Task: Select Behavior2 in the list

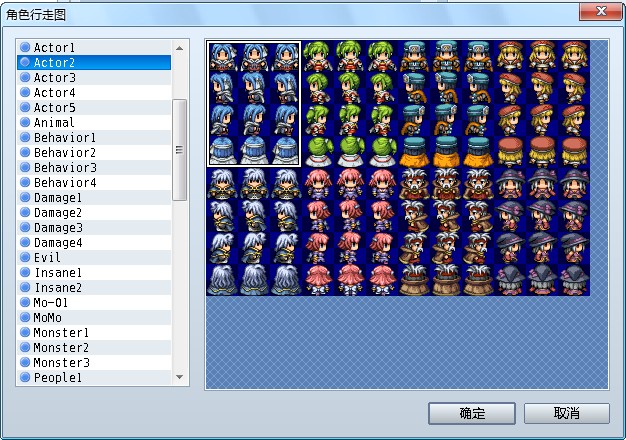Action: click(x=94, y=153)
